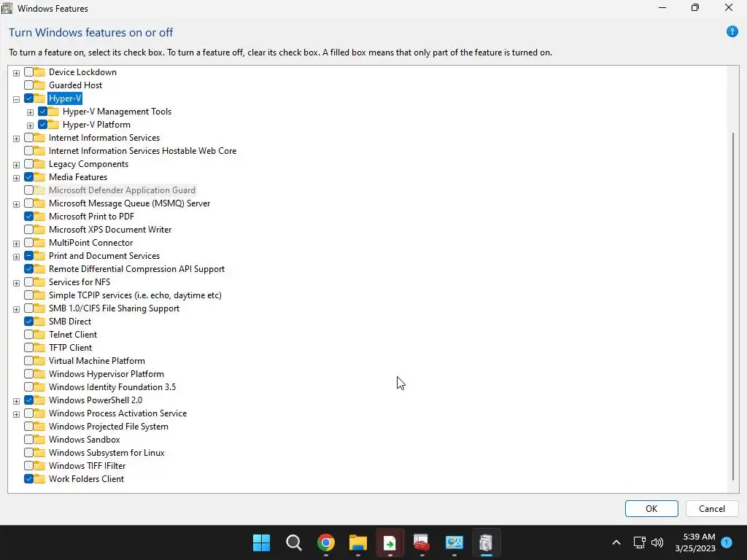747x560 pixels.
Task: Enable TFTP Client checkbox
Action: [28, 348]
